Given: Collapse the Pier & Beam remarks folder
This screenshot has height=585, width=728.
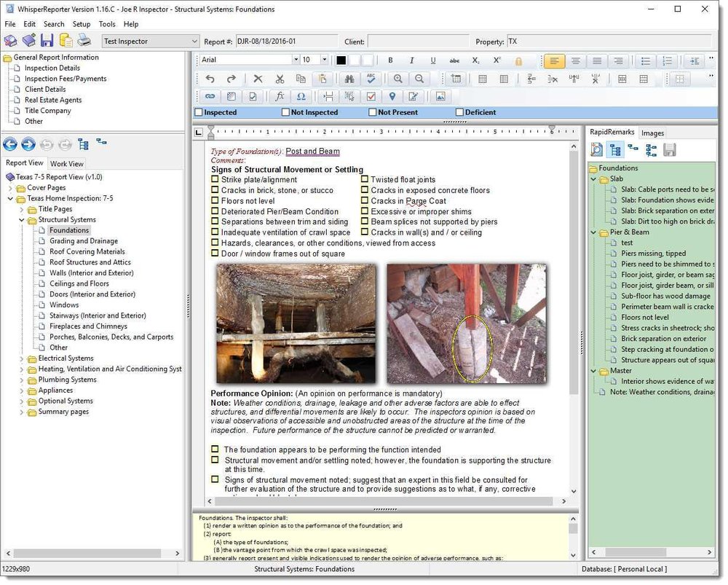Looking at the screenshot, I should [x=593, y=232].
